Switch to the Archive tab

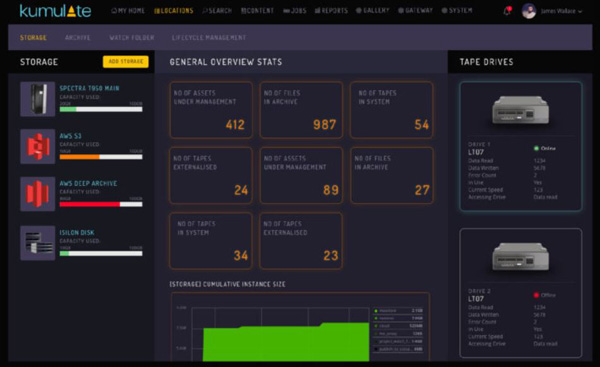pyautogui.click(x=78, y=38)
